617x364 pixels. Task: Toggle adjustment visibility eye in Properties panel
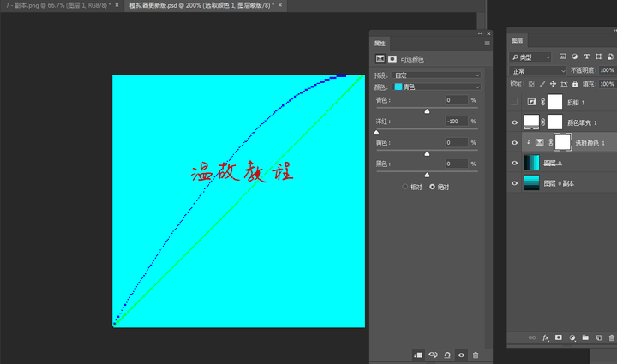[x=461, y=355]
